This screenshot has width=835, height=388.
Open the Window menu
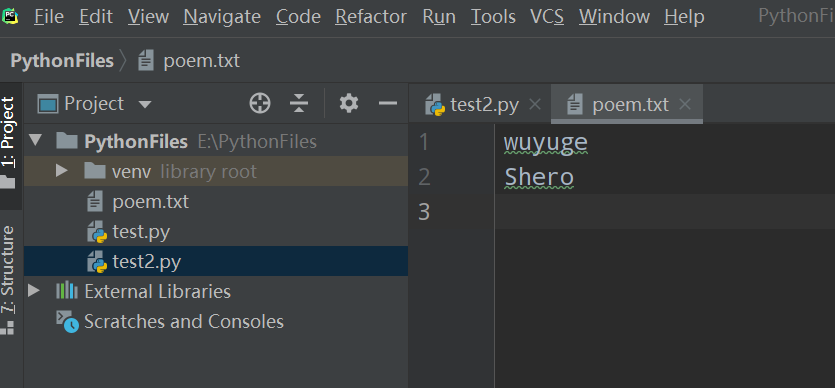[615, 17]
